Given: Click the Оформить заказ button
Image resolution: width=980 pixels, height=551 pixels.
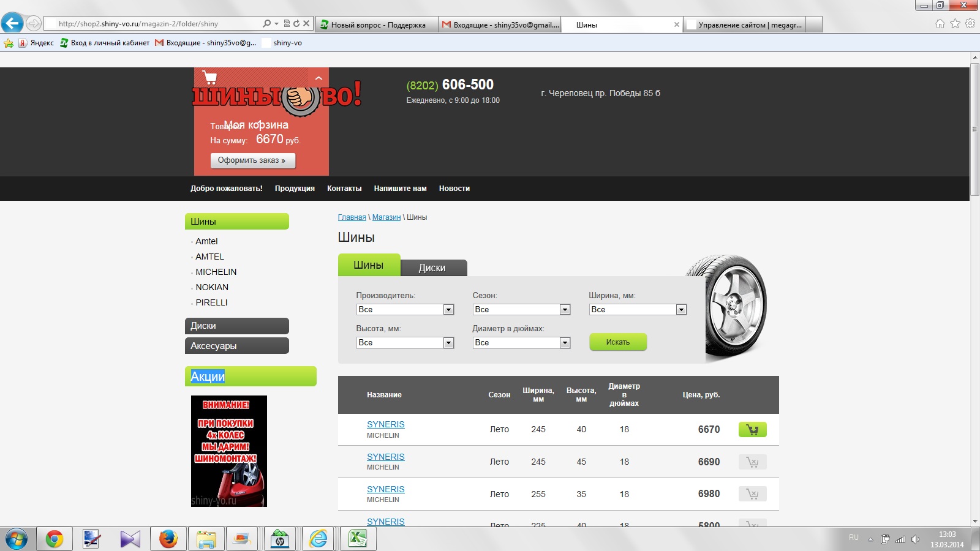Looking at the screenshot, I should point(253,160).
